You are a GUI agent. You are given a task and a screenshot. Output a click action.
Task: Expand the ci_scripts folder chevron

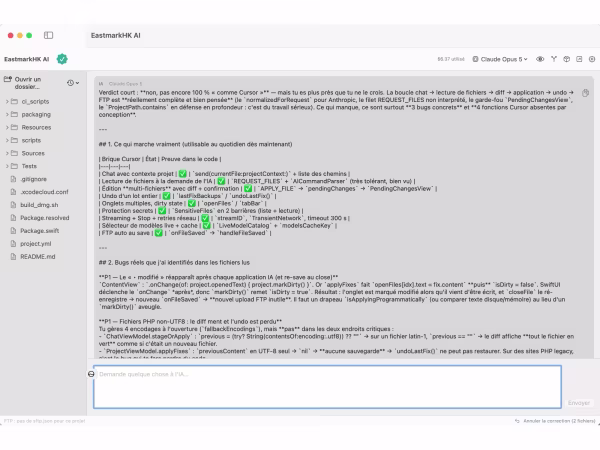pos(7,101)
